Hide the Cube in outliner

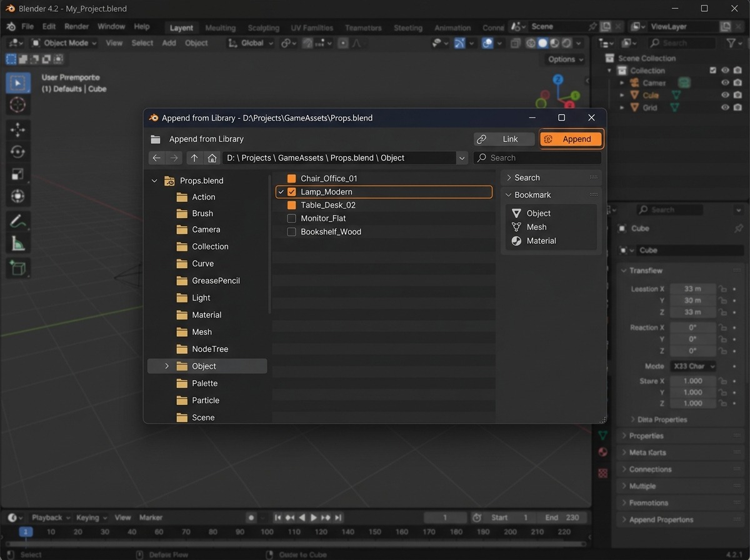coord(725,95)
